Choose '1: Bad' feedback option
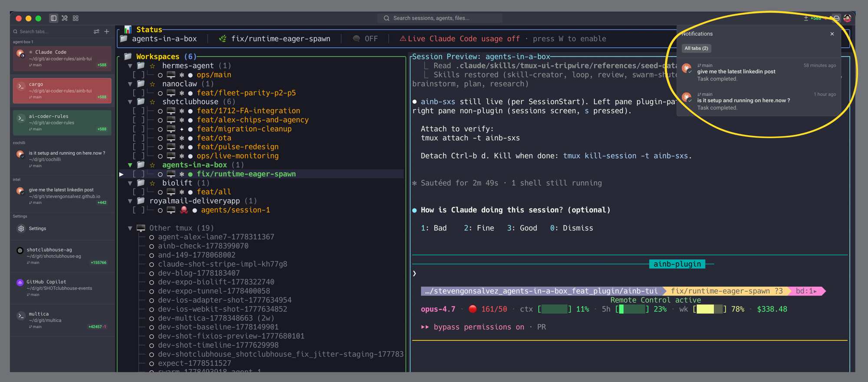Image resolution: width=868 pixels, height=382 pixels. click(434, 228)
